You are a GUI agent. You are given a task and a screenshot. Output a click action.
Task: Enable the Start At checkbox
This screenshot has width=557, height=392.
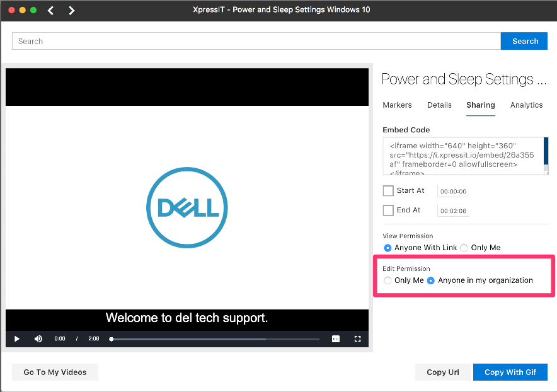[x=388, y=191]
